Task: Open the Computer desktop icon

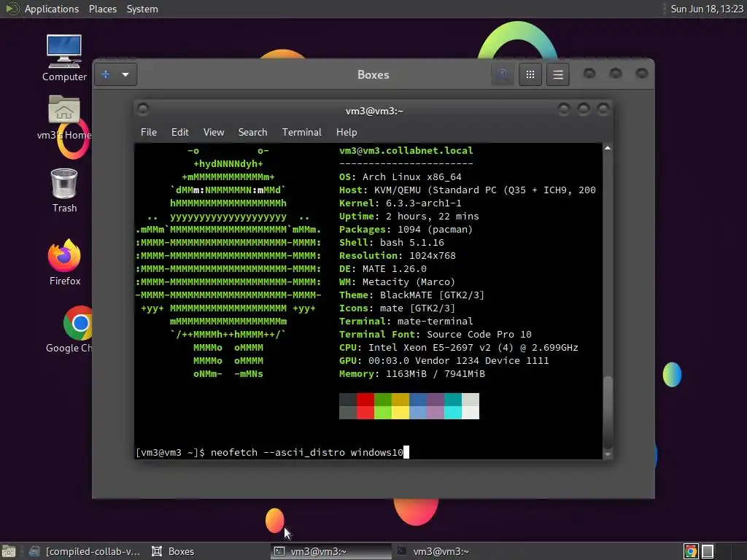Action: click(x=64, y=58)
